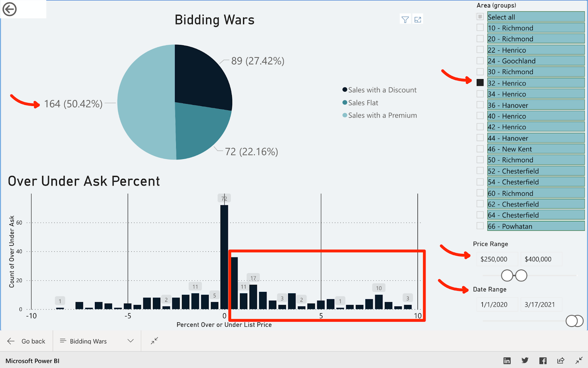Check the 66 - Powhatan area box

pyautogui.click(x=480, y=226)
